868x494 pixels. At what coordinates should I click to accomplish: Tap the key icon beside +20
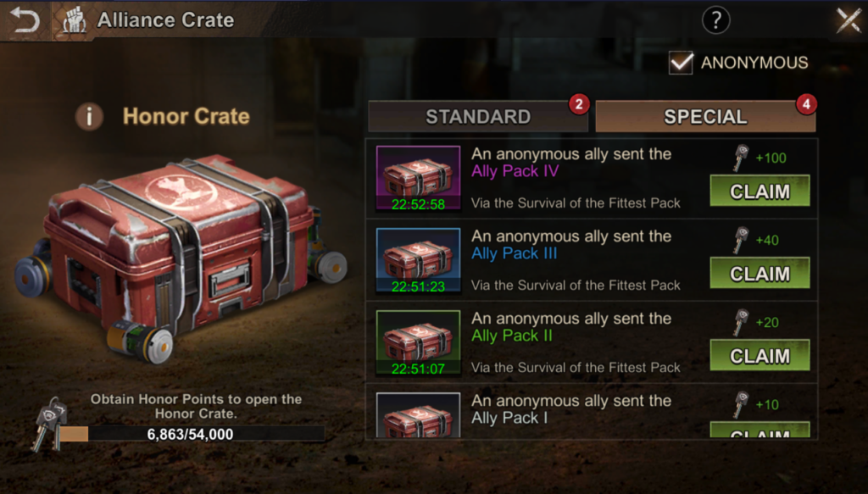741,323
